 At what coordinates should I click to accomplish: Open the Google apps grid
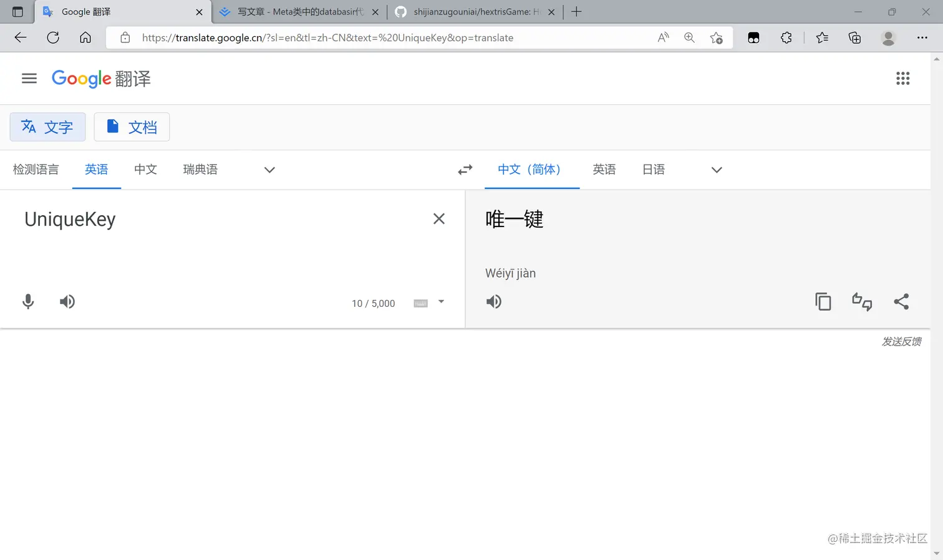(x=902, y=79)
